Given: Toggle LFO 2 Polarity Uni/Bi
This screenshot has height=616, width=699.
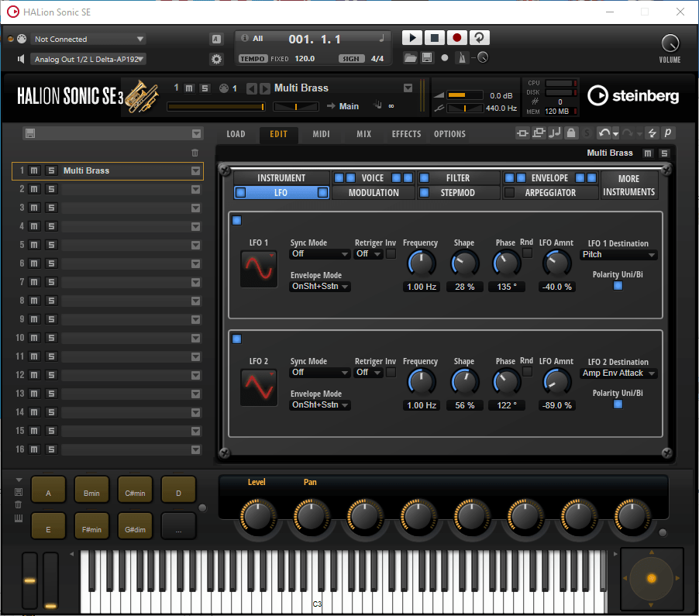Looking at the screenshot, I should click(x=618, y=404).
